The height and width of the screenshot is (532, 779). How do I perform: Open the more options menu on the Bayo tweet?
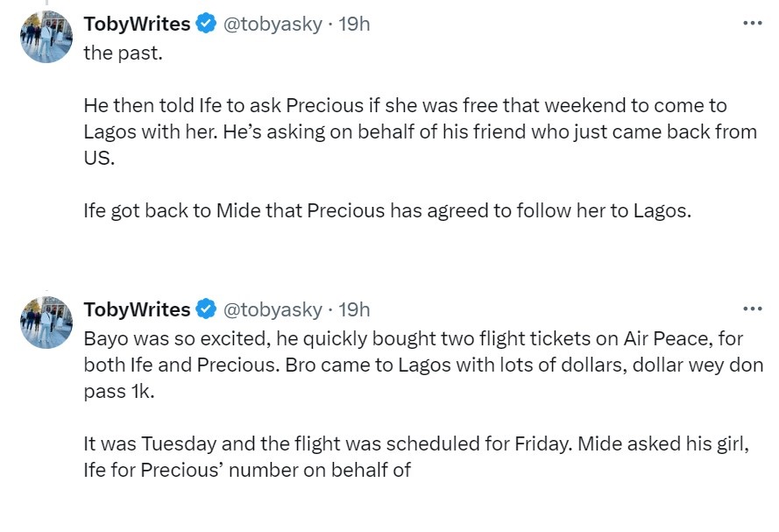tap(752, 309)
